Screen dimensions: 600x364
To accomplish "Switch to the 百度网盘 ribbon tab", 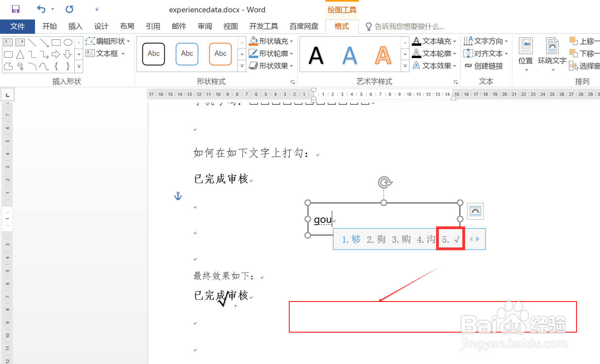I will coord(304,26).
